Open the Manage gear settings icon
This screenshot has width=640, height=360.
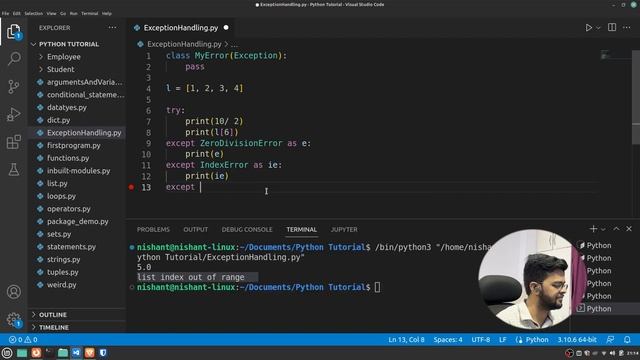[13, 319]
